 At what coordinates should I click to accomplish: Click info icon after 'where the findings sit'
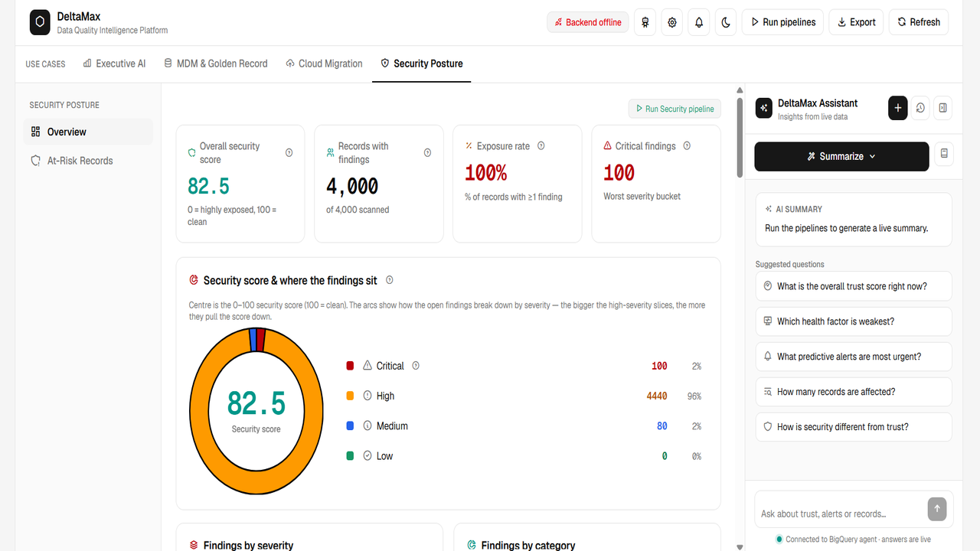click(x=390, y=280)
